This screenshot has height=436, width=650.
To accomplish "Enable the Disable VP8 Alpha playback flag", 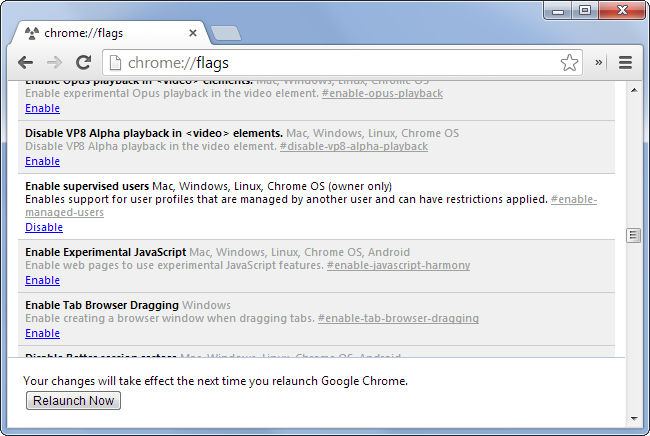I will 42,161.
